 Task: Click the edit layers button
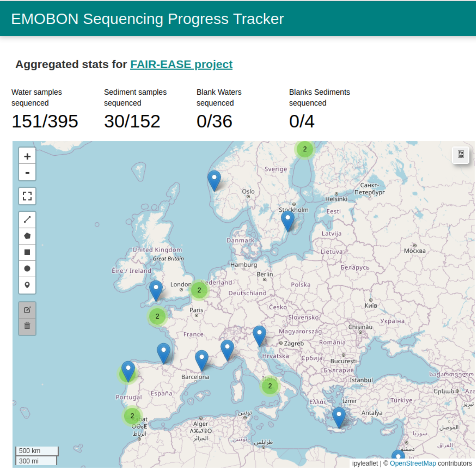[x=27, y=310]
